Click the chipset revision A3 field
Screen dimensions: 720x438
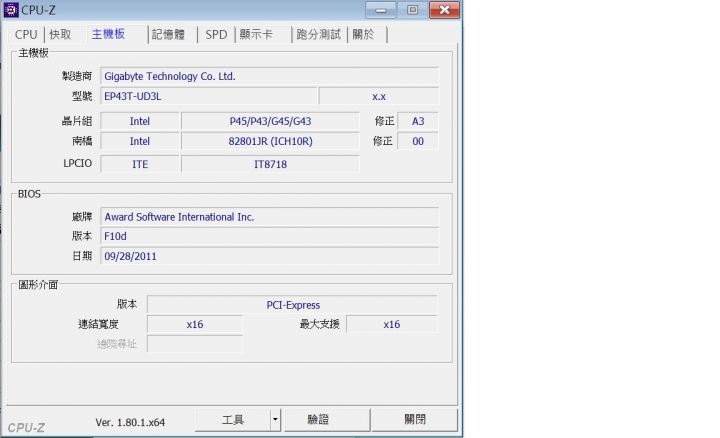[x=418, y=121]
